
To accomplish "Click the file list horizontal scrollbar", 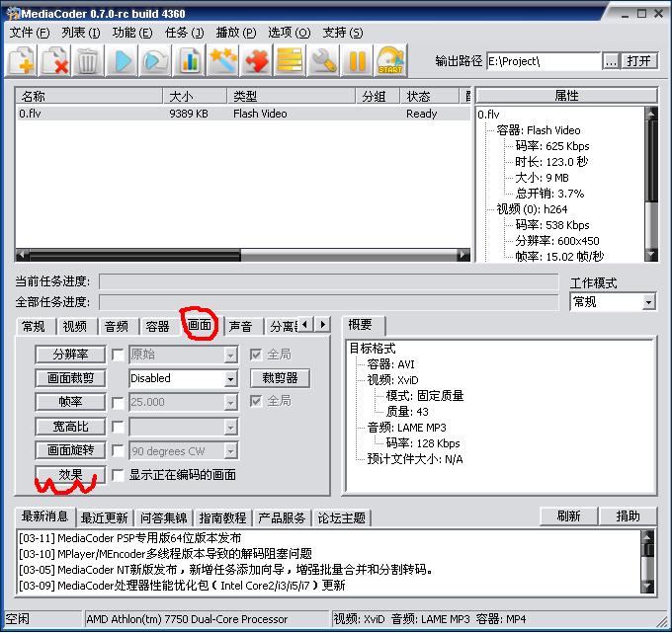I will tap(243, 255).
